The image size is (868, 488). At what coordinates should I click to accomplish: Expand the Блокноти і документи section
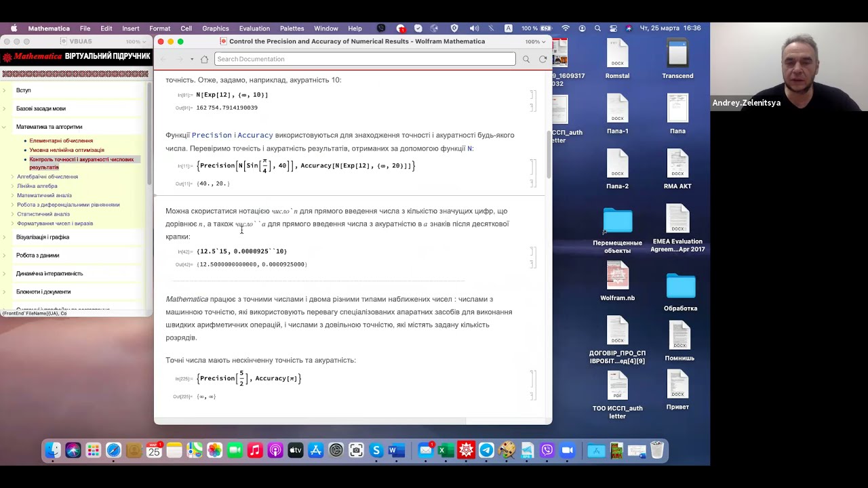point(4,292)
